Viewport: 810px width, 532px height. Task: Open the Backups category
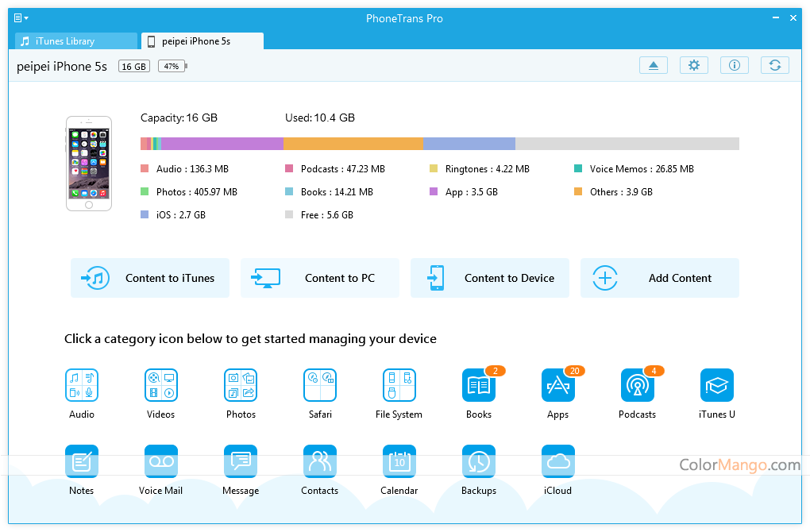(x=479, y=461)
